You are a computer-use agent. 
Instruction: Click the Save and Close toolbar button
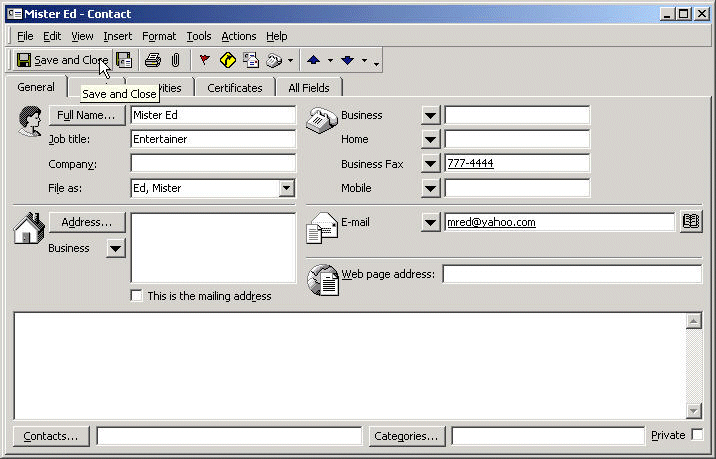61,60
